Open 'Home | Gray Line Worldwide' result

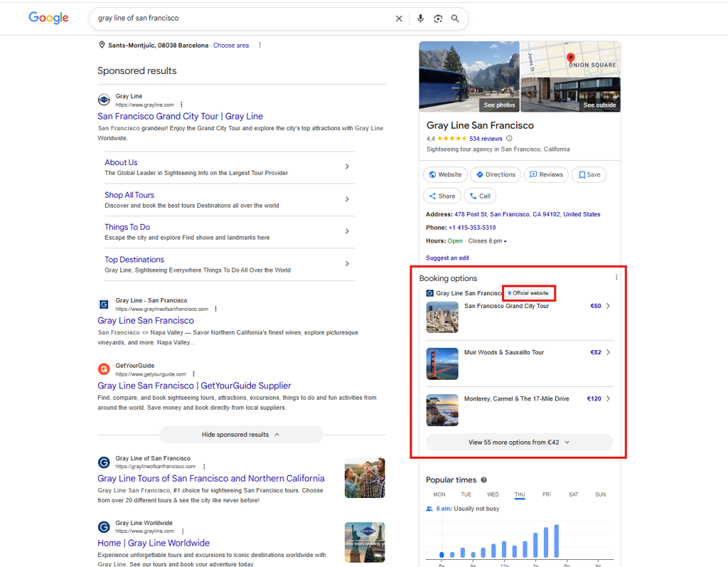[154, 543]
